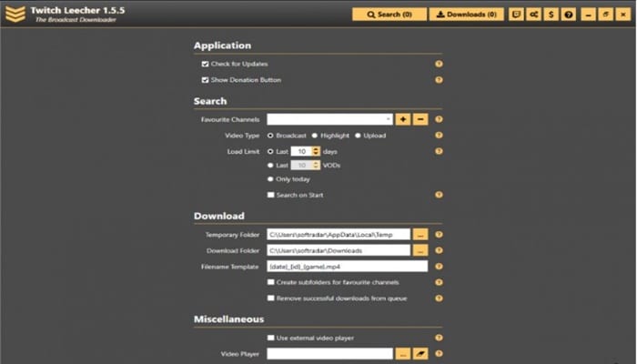
Task: Click the dollar donation icon
Action: [551, 15]
